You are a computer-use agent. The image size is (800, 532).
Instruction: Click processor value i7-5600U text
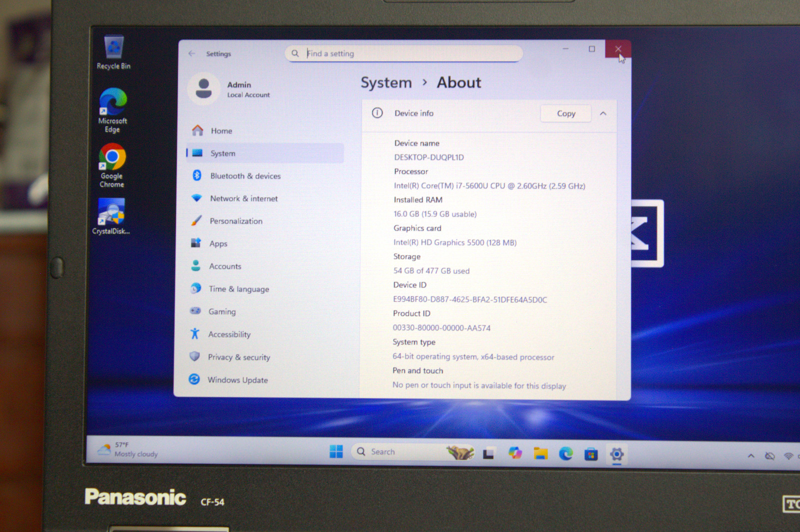point(489,186)
